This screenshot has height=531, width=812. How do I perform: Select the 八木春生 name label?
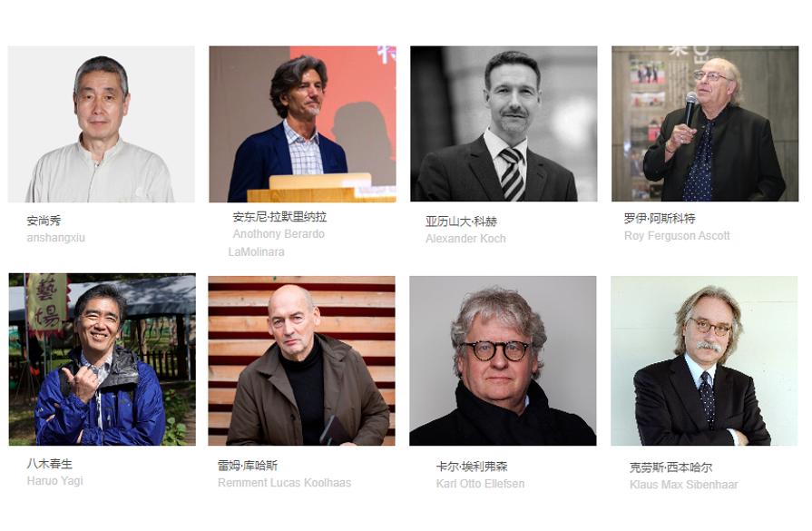50,464
